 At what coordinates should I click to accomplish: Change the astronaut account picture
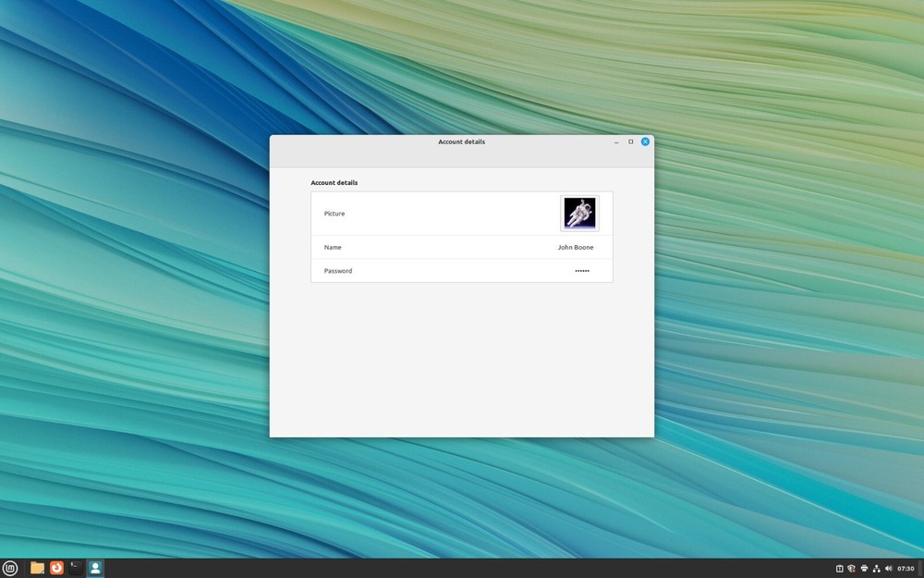click(579, 213)
